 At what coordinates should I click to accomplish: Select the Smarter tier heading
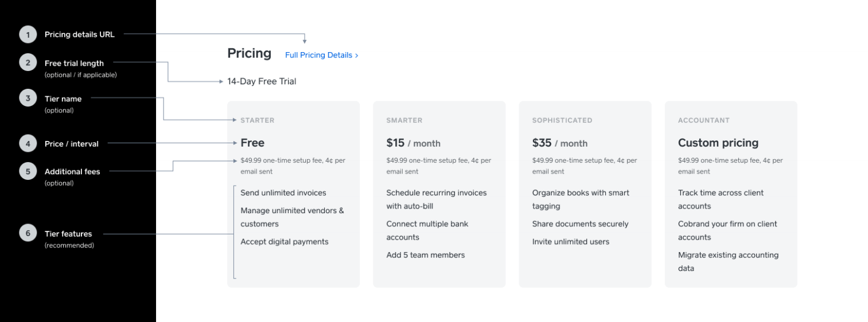tap(404, 120)
